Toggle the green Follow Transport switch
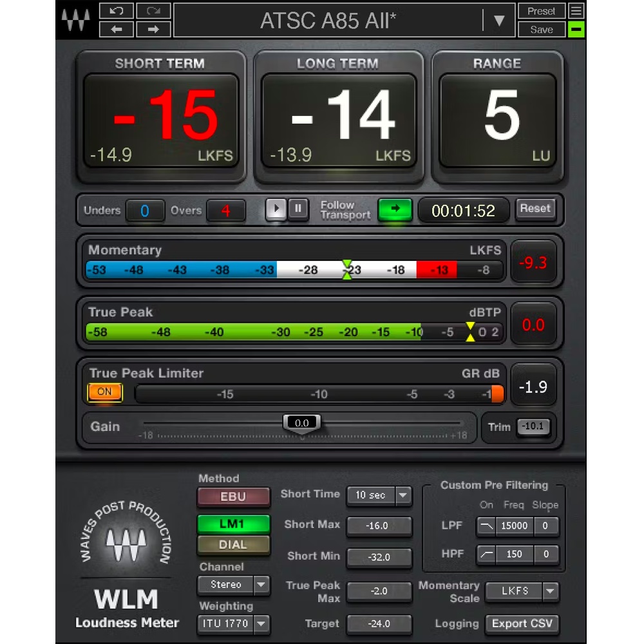This screenshot has width=644, height=644. [395, 209]
